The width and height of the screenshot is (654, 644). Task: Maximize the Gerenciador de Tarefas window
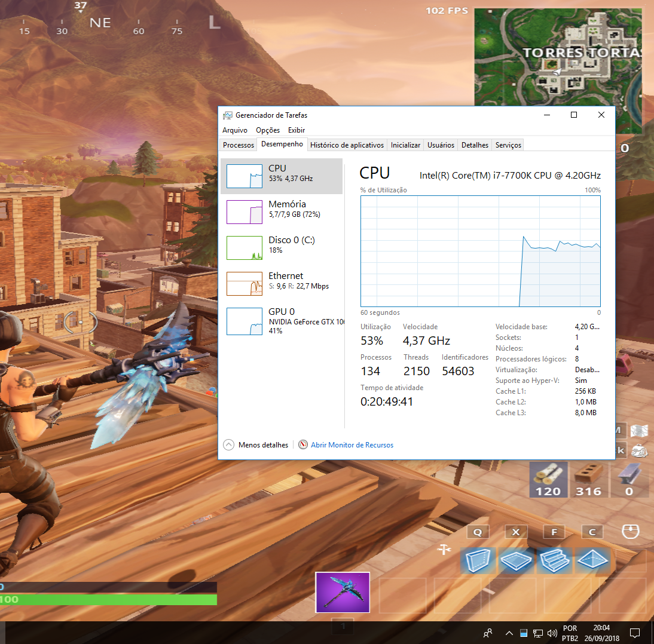(x=574, y=115)
